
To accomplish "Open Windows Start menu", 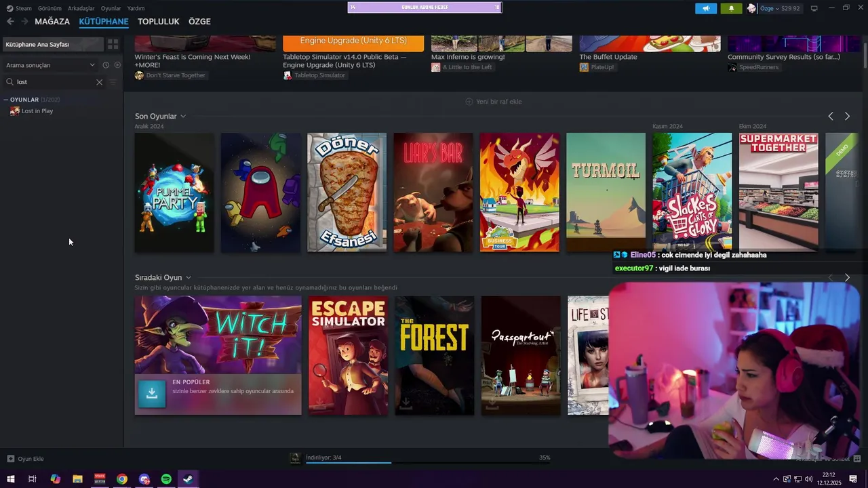I will (x=10, y=479).
